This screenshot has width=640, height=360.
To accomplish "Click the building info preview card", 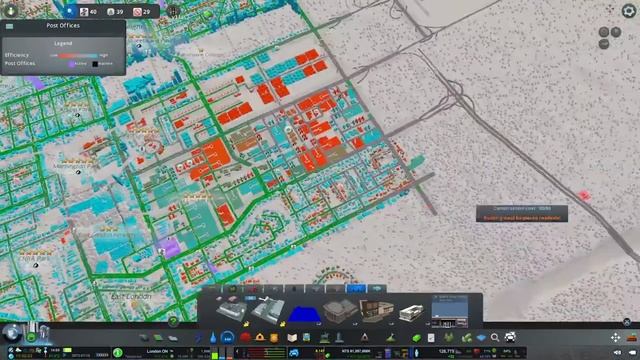I will (x=450, y=311).
